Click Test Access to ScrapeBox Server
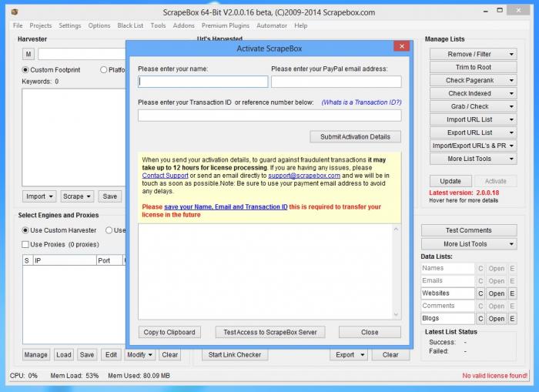This screenshot has height=392, width=539. click(x=270, y=332)
